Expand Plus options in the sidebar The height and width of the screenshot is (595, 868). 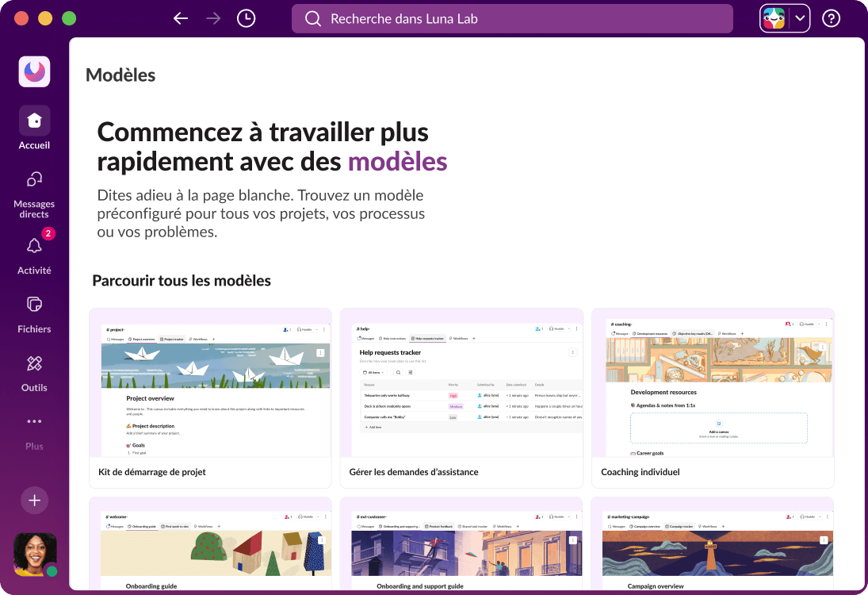[34, 432]
